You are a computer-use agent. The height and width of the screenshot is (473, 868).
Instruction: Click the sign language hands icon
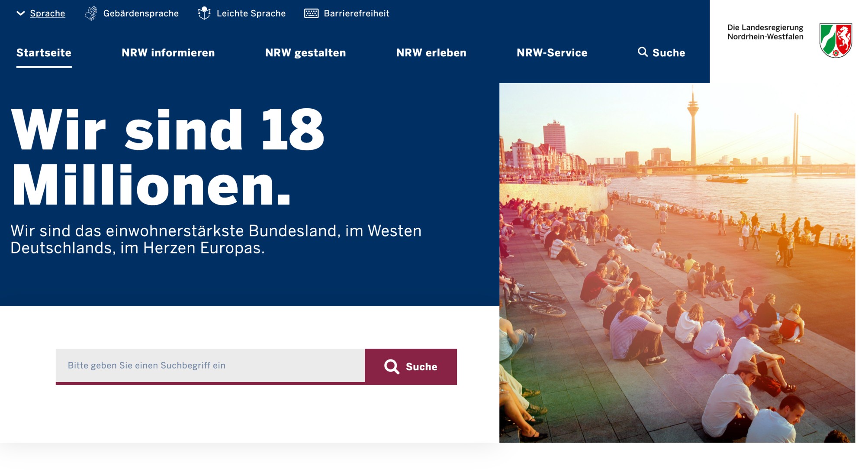(91, 13)
